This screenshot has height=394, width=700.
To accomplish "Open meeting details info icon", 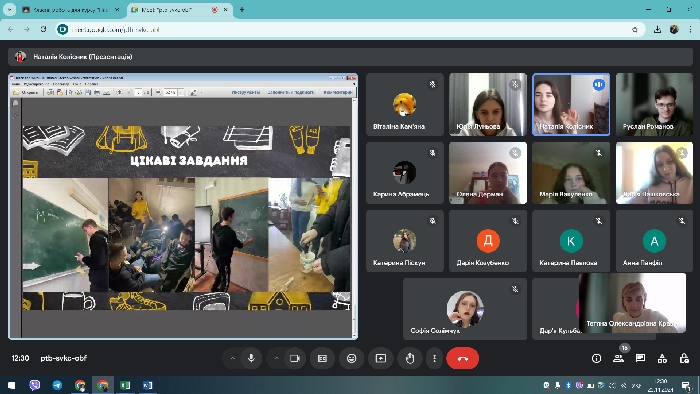I will 596,358.
